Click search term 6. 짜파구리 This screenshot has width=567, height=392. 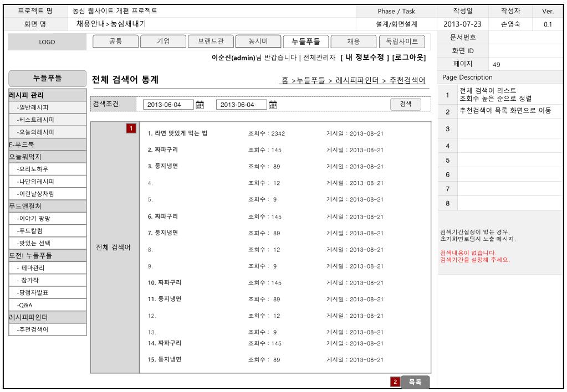click(162, 216)
